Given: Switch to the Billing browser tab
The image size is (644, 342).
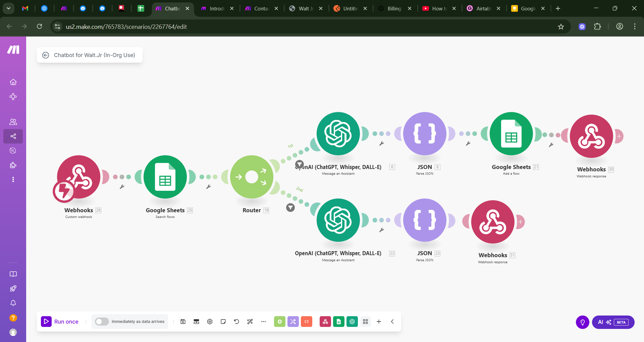Looking at the screenshot, I should pos(394,8).
